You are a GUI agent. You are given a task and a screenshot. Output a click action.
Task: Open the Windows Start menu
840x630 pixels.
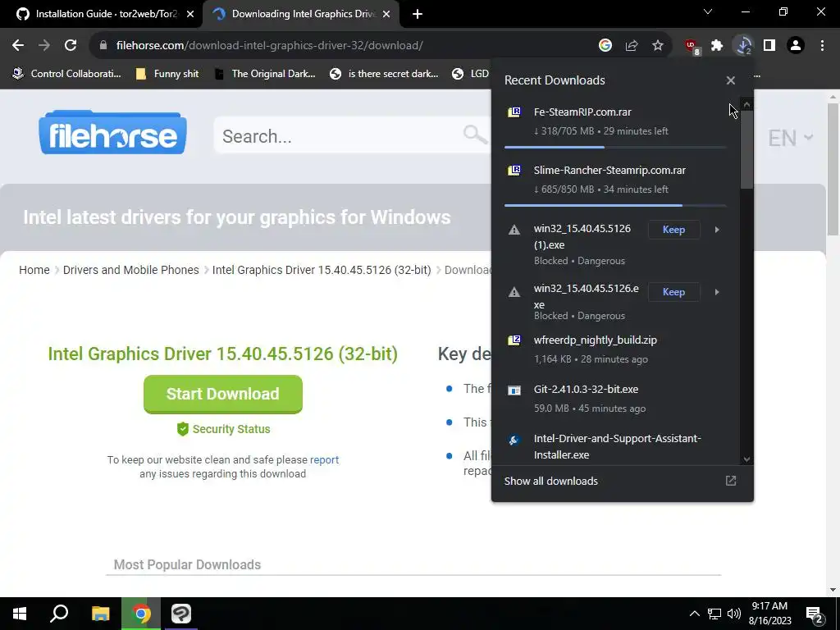pos(20,614)
